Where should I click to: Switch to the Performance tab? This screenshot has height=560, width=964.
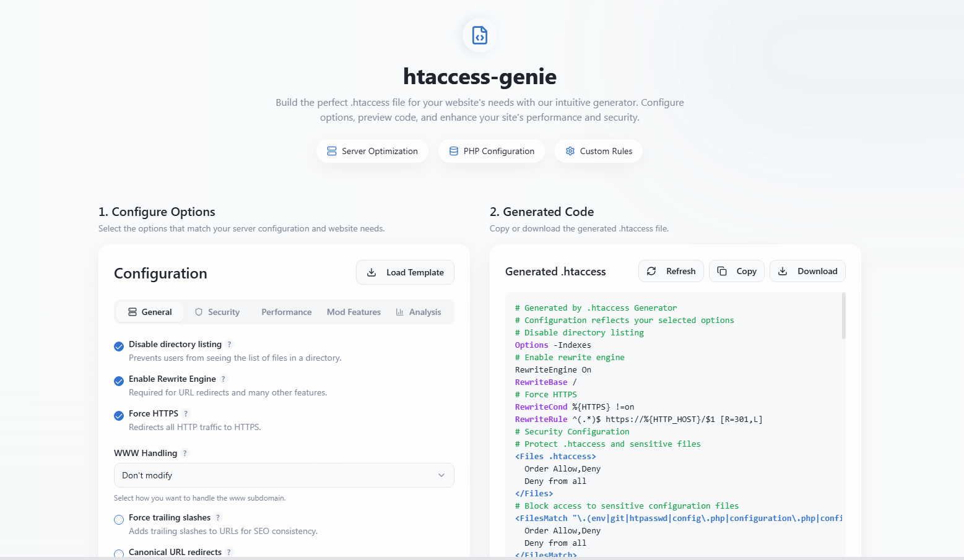[x=286, y=311]
